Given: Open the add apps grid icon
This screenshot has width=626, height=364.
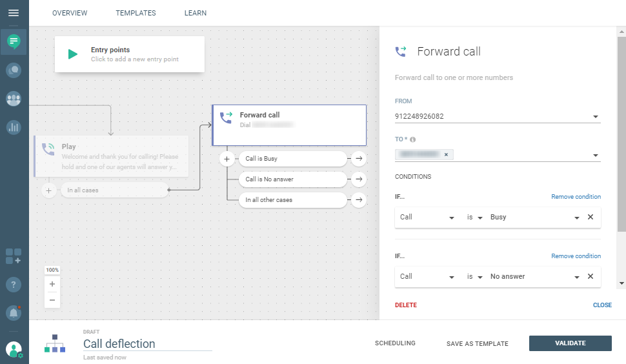Looking at the screenshot, I should (14, 256).
